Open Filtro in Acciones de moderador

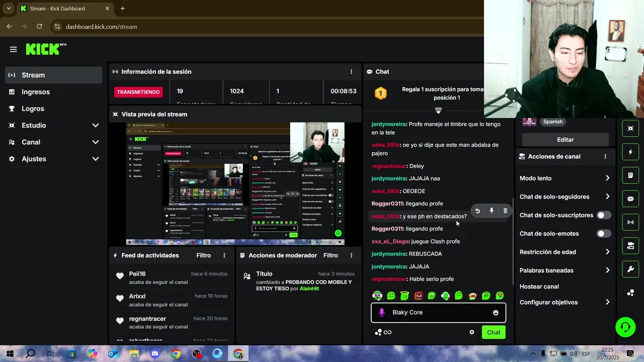331,255
